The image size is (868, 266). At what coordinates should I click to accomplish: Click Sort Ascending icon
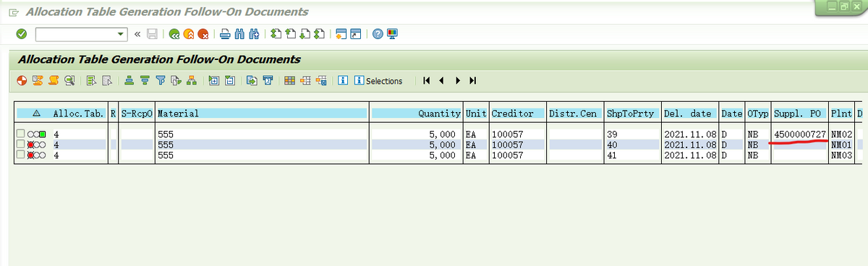(x=129, y=80)
